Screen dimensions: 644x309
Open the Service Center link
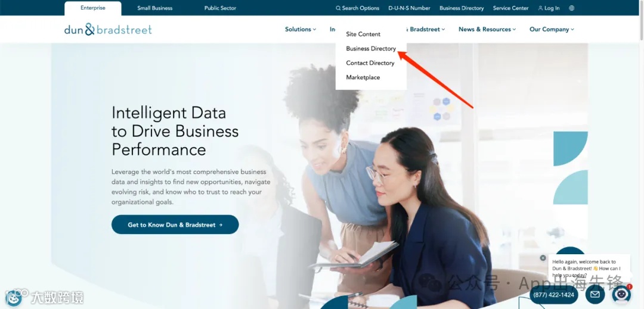[510, 8]
